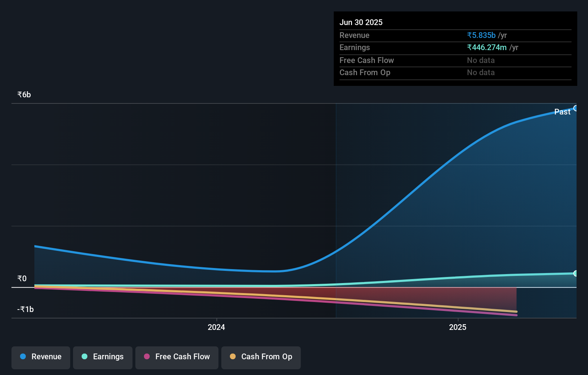Select the Earnings endpoint marker on chart
Image resolution: width=588 pixels, height=375 pixels.
pyautogui.click(x=576, y=273)
